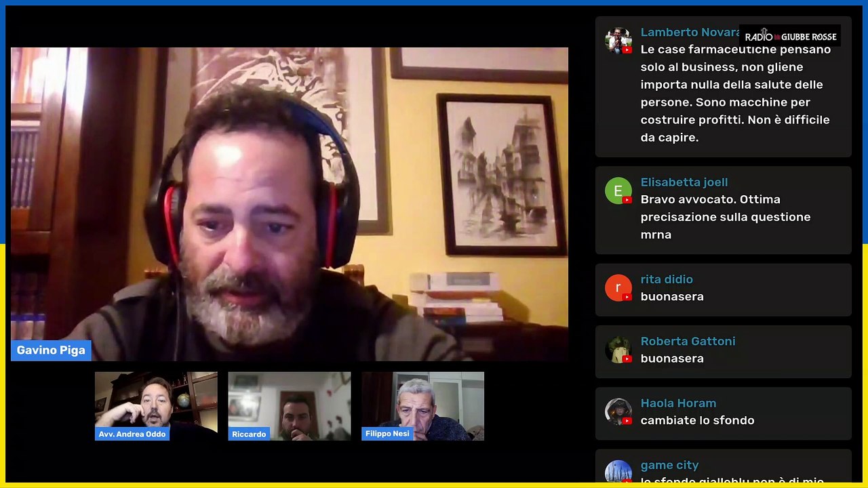The width and height of the screenshot is (868, 488).
Task: Click the Radio Giubbe Rosse logo
Action: point(790,37)
